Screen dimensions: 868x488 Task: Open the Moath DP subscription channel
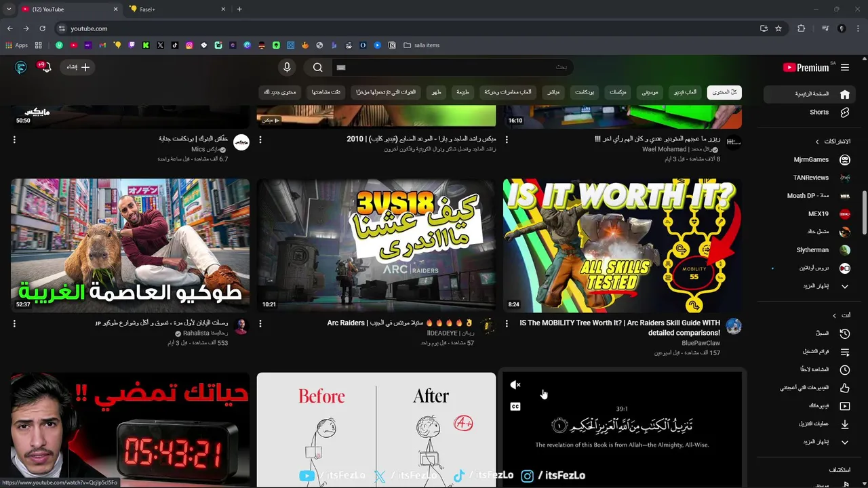pos(808,196)
